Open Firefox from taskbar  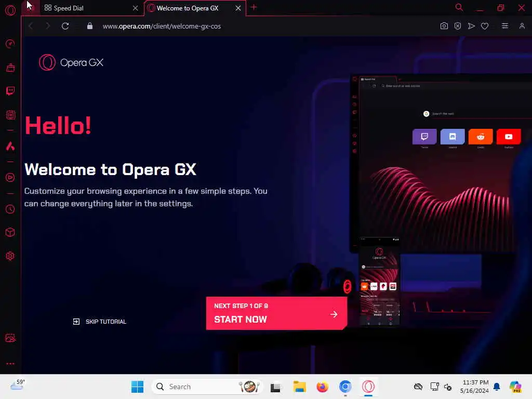322,387
